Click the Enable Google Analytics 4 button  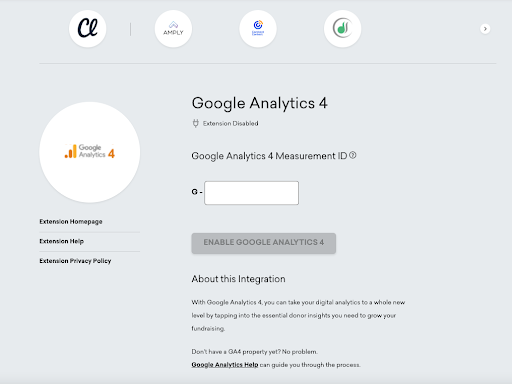pyautogui.click(x=264, y=243)
